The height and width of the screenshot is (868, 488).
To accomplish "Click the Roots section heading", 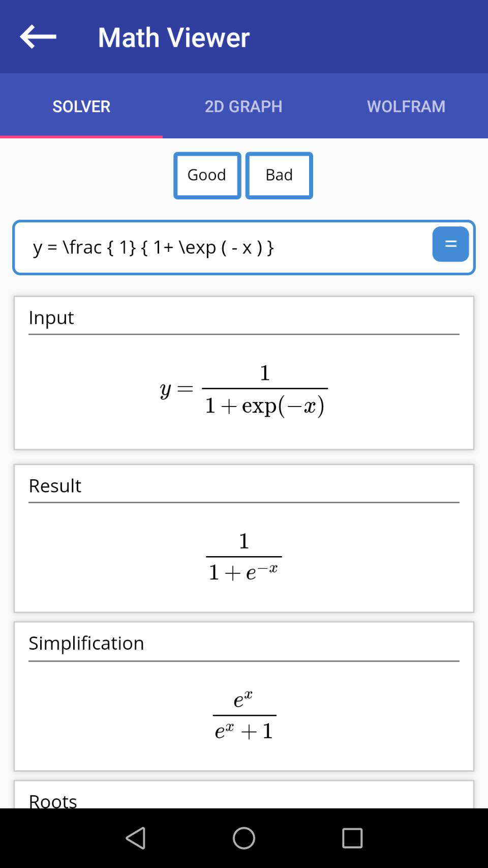I will pos(52,800).
